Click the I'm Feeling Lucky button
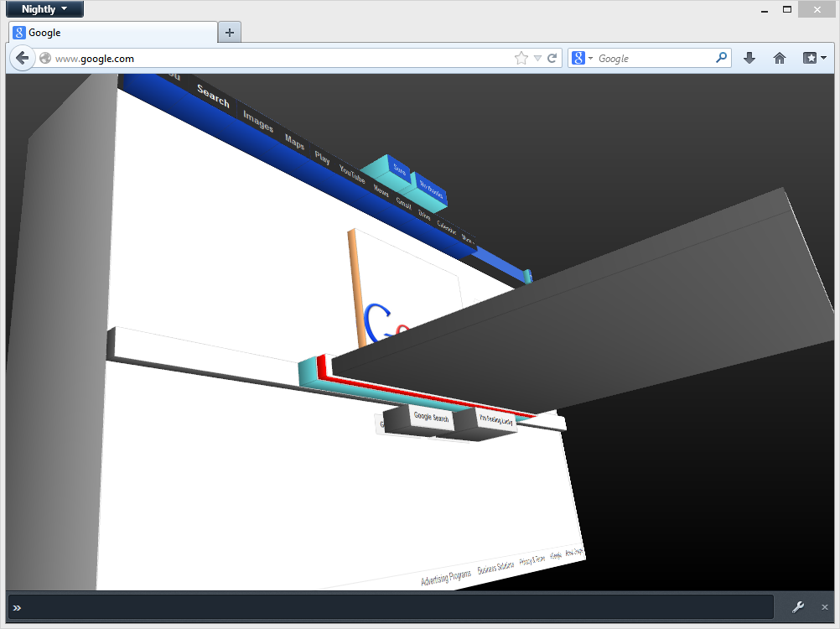840x629 pixels. (x=495, y=420)
